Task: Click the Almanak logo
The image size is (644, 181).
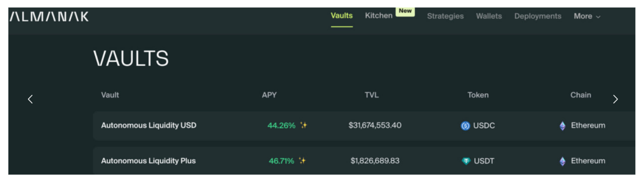Action: 49,17
